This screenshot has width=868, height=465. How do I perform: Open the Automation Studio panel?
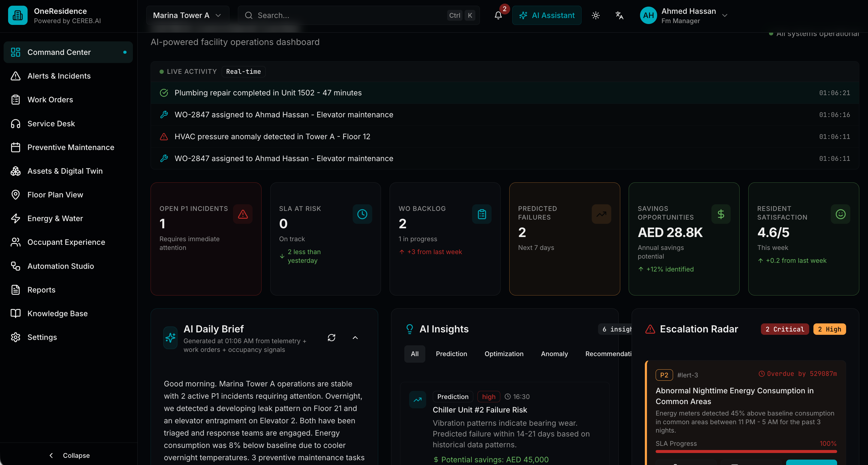61,266
